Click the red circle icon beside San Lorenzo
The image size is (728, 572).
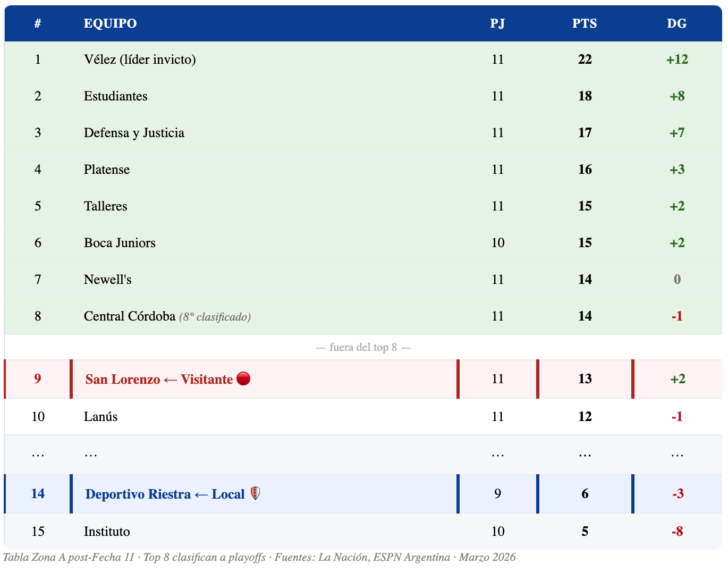point(243,379)
